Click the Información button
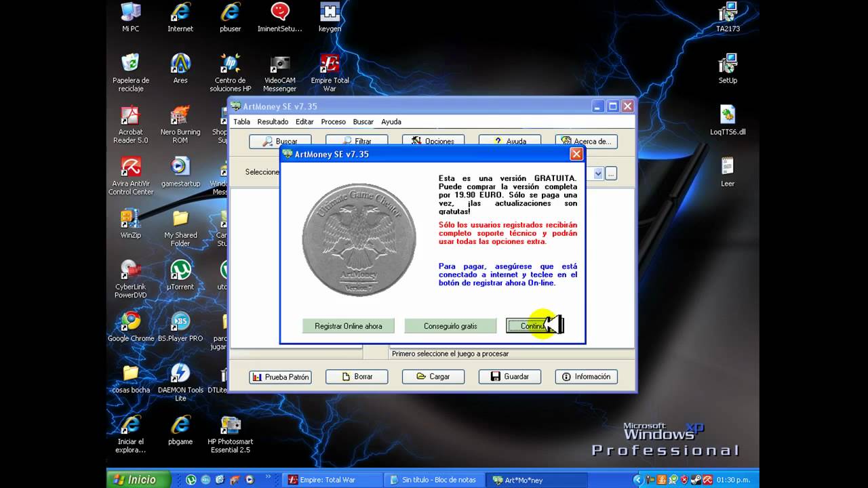 tap(587, 377)
